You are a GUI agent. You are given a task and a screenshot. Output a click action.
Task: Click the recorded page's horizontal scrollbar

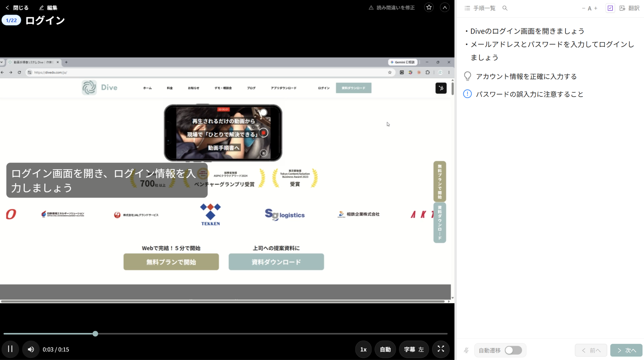pos(222,301)
